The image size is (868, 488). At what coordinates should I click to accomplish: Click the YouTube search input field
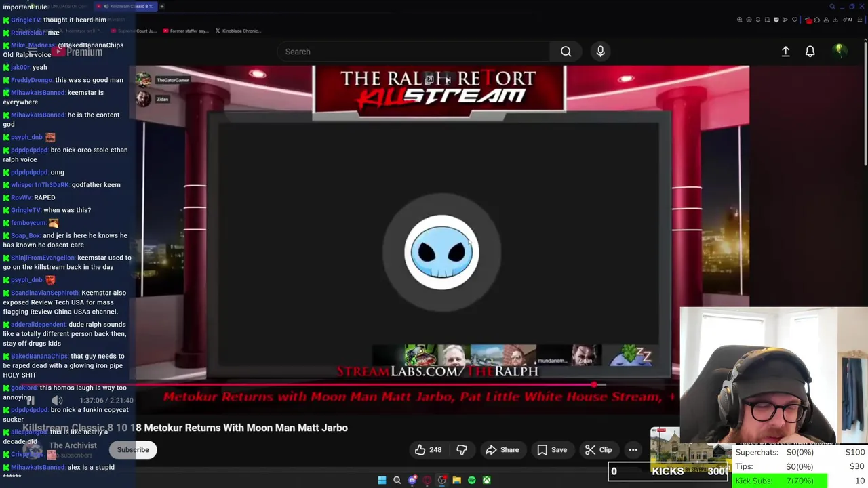point(414,52)
